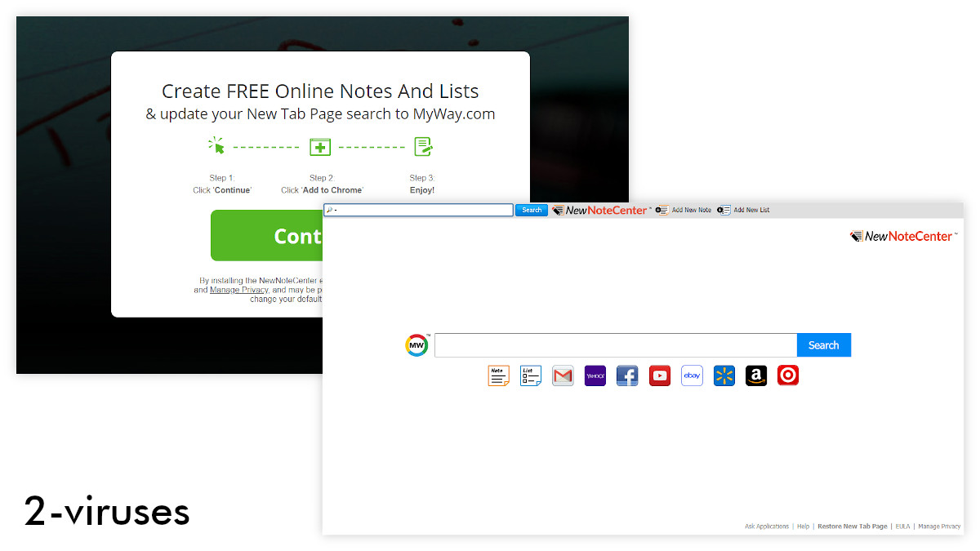
Task: Open the EULA page link
Action: pyautogui.click(x=903, y=527)
